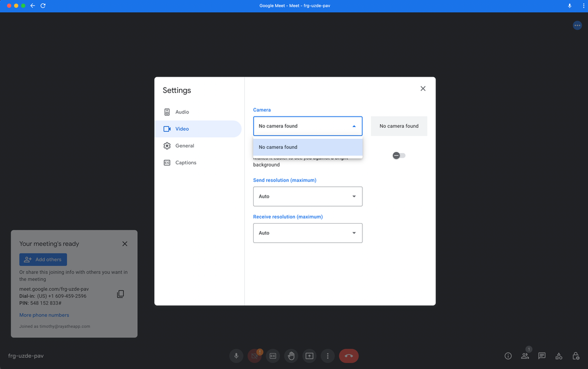The image size is (588, 369).
Task: Open the meeting details info icon
Action: [508, 356]
